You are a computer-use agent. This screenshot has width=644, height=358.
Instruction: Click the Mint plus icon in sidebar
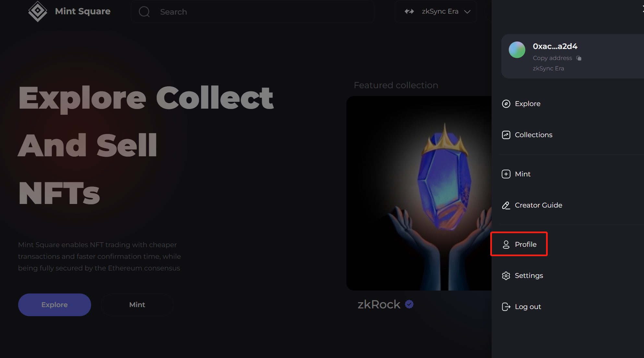[506, 174]
